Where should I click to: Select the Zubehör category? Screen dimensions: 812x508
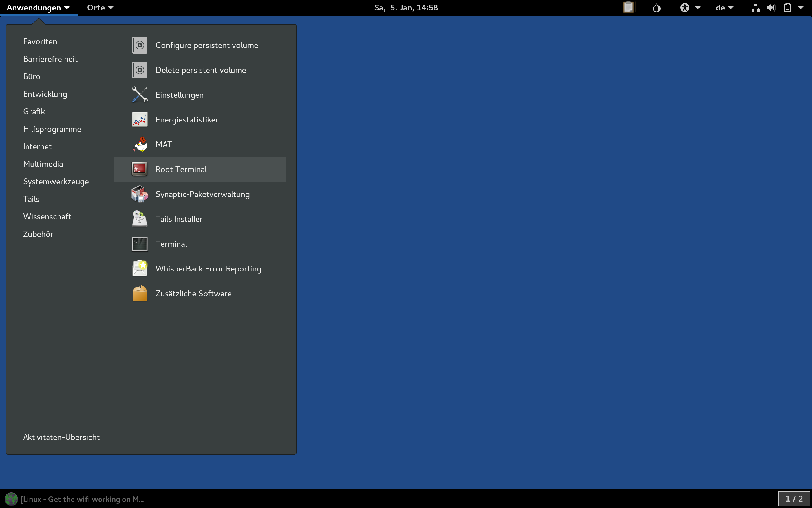point(38,234)
